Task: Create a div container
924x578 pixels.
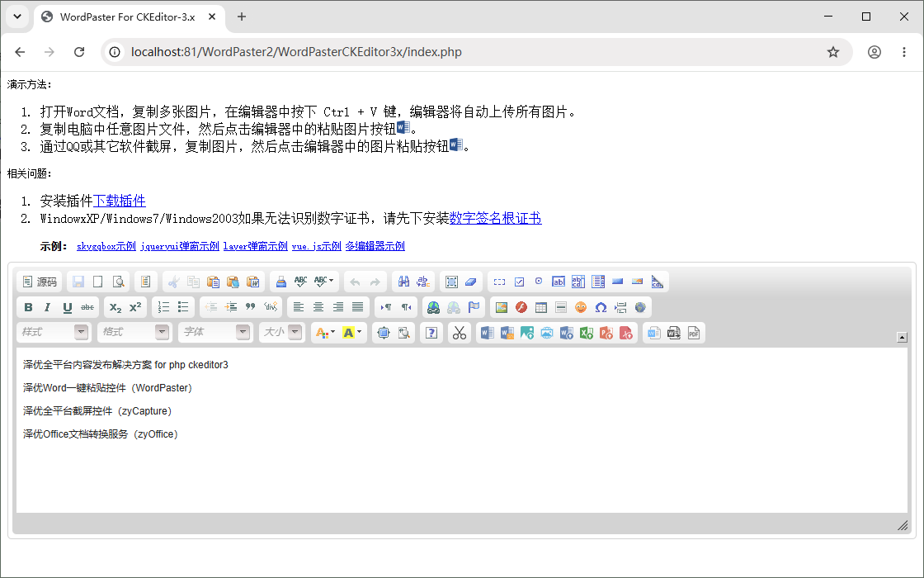Action: [x=271, y=307]
